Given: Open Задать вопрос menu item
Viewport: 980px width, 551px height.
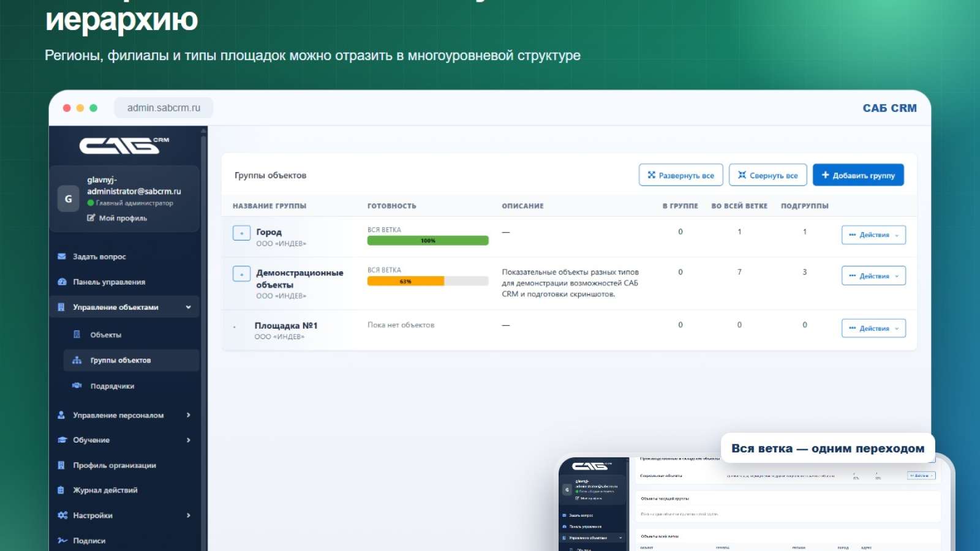Looking at the screenshot, I should 124,257.
